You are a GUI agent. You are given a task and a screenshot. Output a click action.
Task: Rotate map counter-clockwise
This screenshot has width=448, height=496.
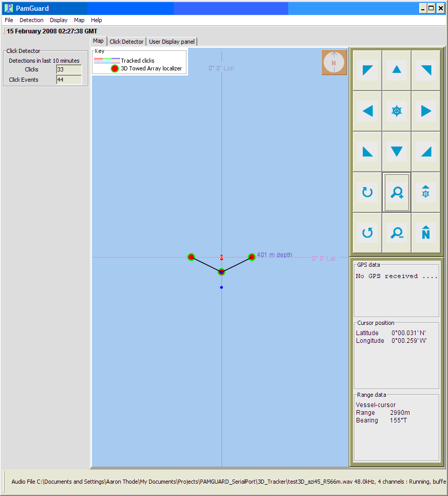367,233
